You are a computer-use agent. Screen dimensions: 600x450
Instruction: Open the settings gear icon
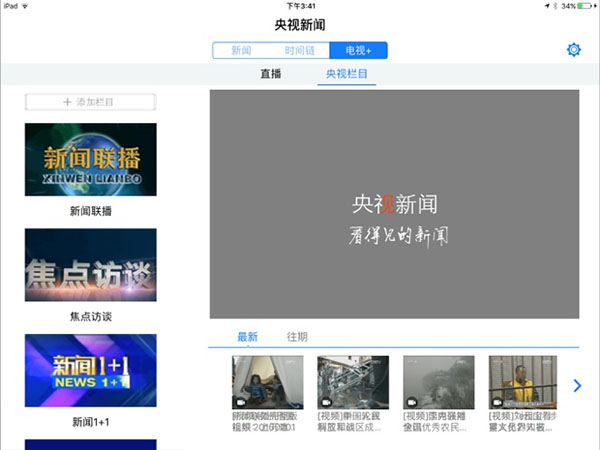(x=574, y=50)
